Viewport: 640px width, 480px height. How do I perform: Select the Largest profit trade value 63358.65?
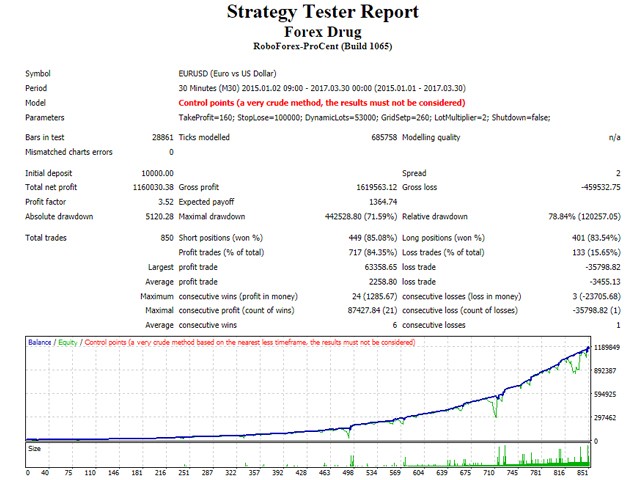(x=380, y=267)
